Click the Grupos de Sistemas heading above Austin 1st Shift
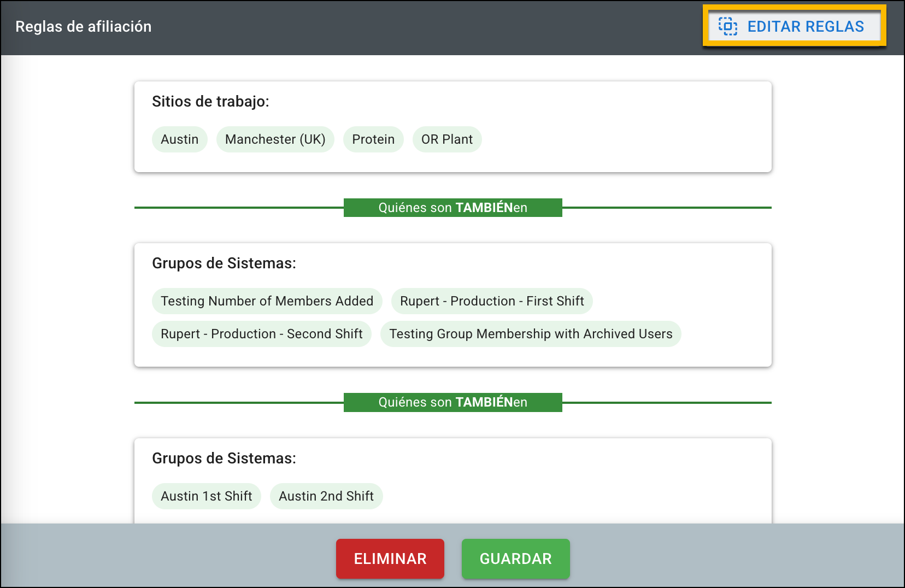The width and height of the screenshot is (905, 588). pos(224,458)
